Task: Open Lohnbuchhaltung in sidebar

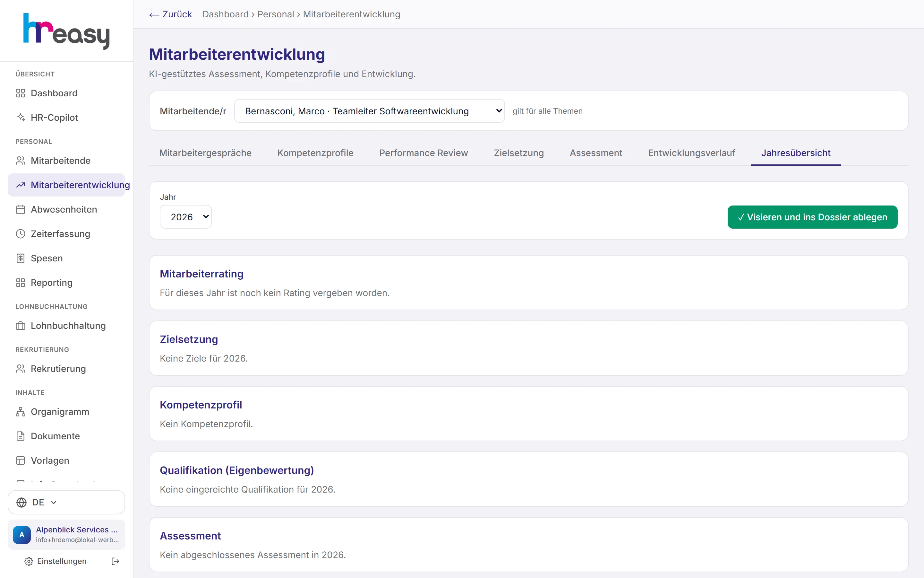Action: (x=66, y=326)
